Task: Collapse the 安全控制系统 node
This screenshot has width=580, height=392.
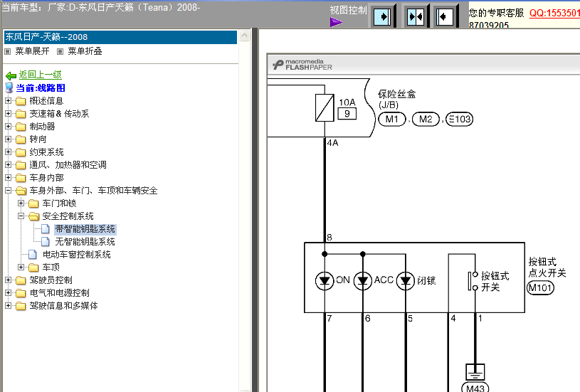Action: pyautogui.click(x=21, y=216)
